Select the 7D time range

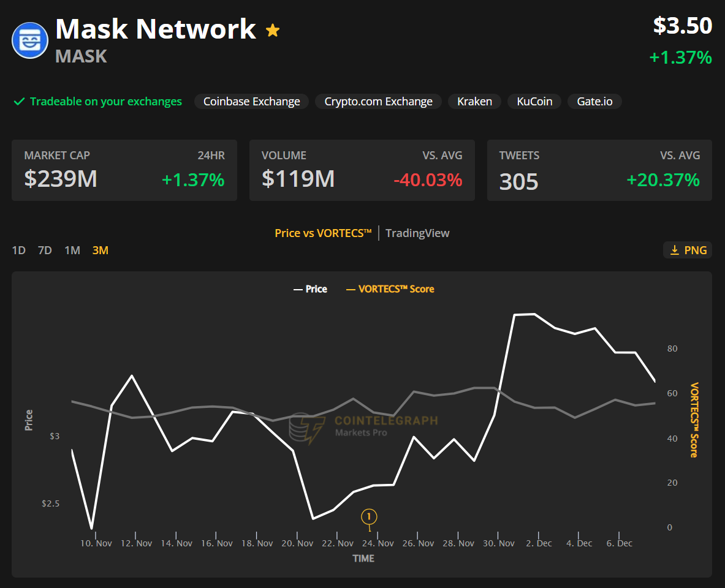tap(45, 250)
